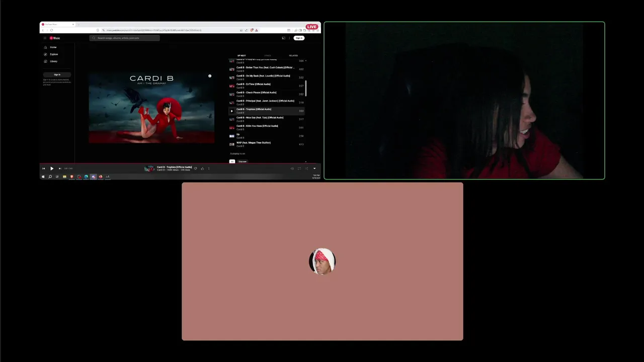The image size is (644, 362).
Task: Collapse the player page with the down arrow
Action: (314, 168)
